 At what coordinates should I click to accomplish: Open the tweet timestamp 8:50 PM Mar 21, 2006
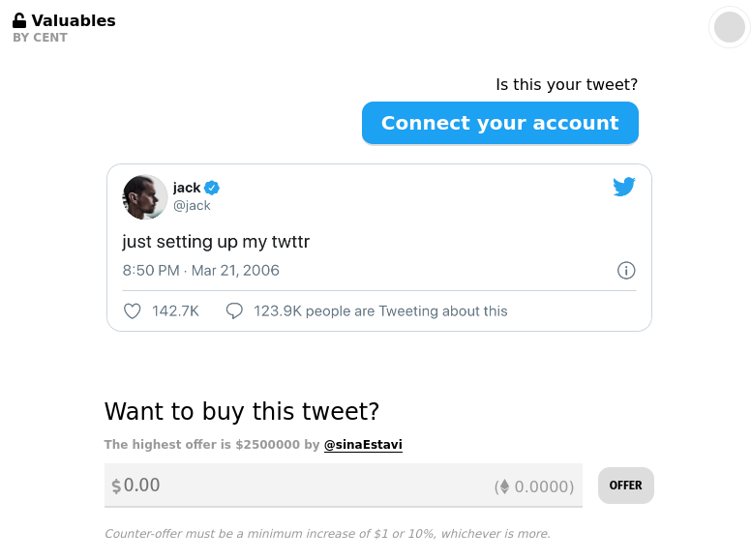coord(200,271)
